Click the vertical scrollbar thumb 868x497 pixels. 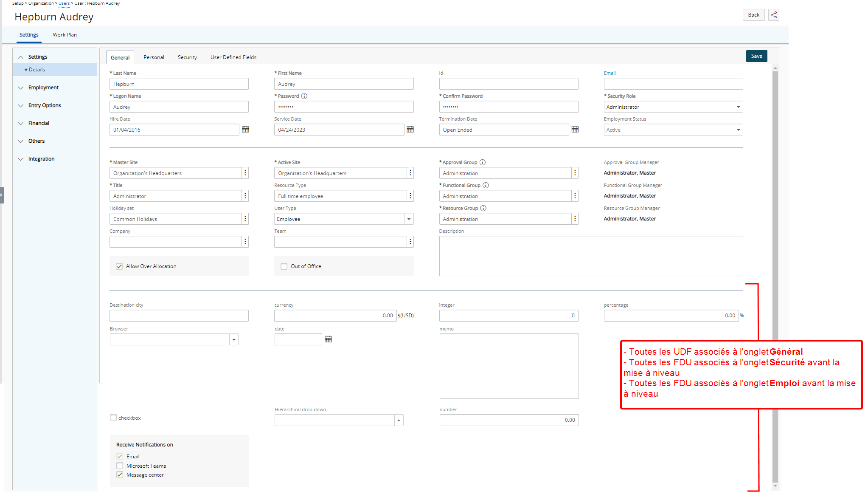(x=775, y=276)
